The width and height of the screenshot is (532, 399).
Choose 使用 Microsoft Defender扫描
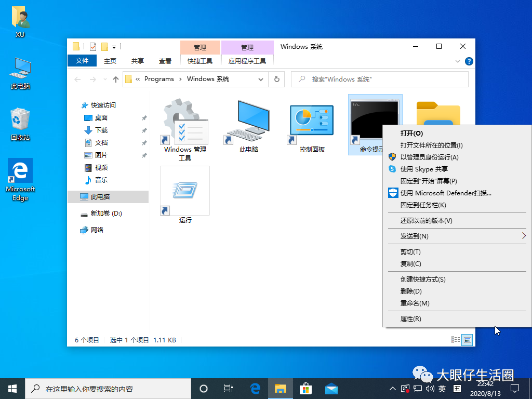(x=457, y=193)
